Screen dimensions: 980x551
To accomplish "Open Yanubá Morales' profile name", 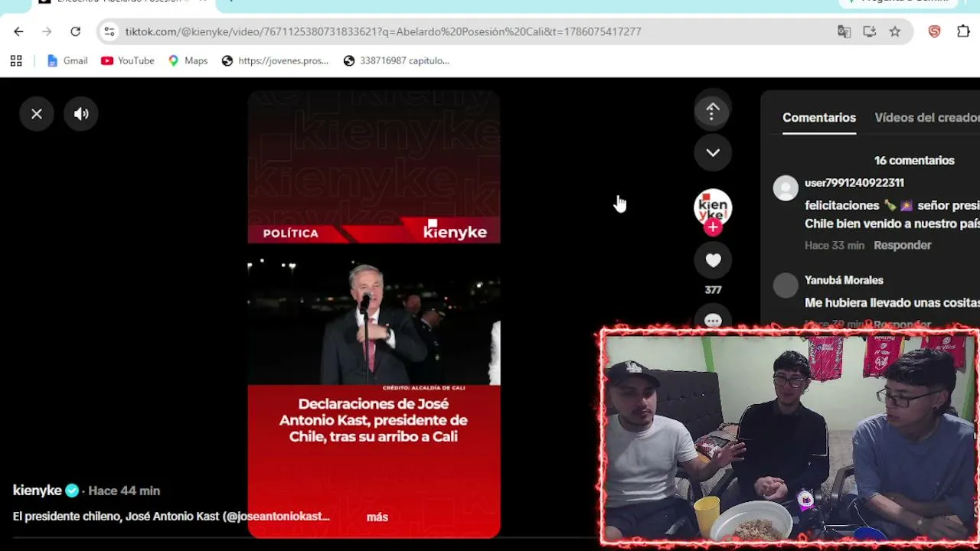I will 844,281.
